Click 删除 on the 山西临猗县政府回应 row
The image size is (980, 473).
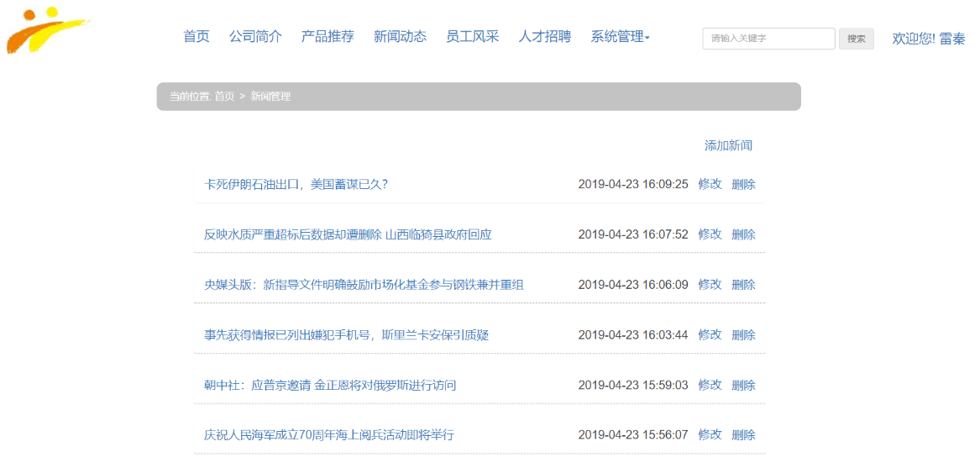click(x=744, y=234)
